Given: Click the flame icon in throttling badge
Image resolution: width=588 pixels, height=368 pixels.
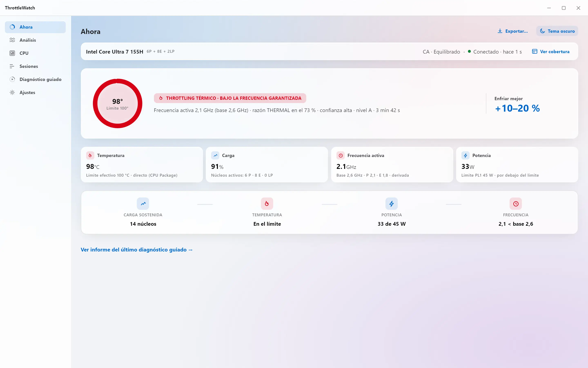Looking at the screenshot, I should coord(161,98).
